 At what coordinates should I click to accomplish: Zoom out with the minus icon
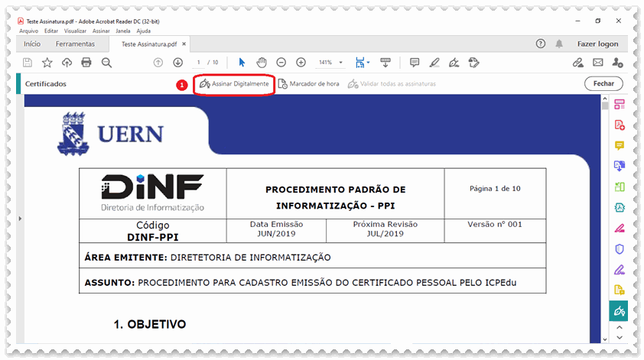click(x=281, y=63)
